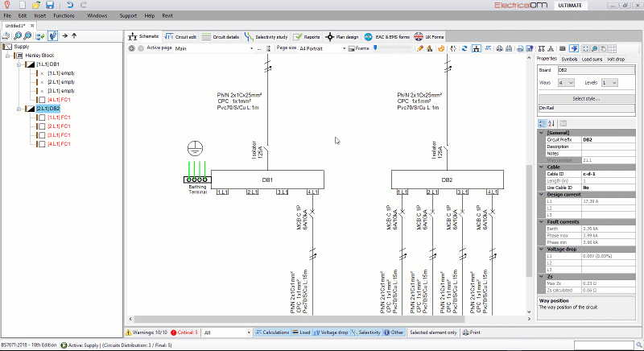This screenshot has width=644, height=351.
Task: Click the horizontal scrollbar below the schematic
Action: pos(299,319)
